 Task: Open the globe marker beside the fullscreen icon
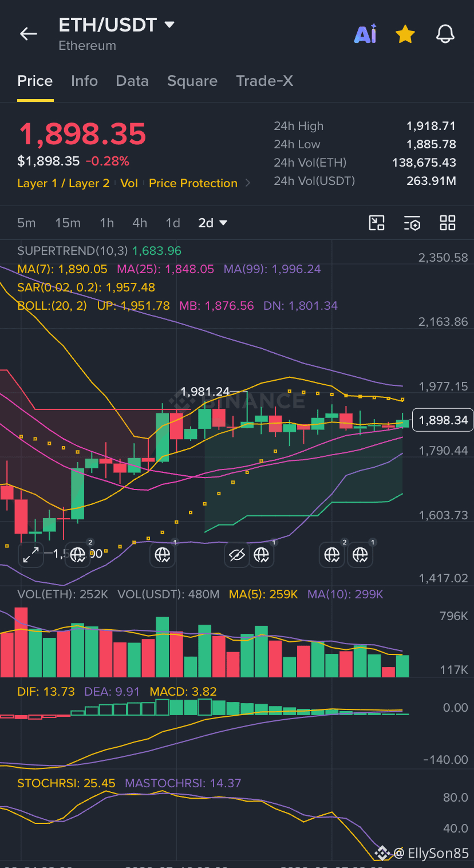[x=78, y=554]
